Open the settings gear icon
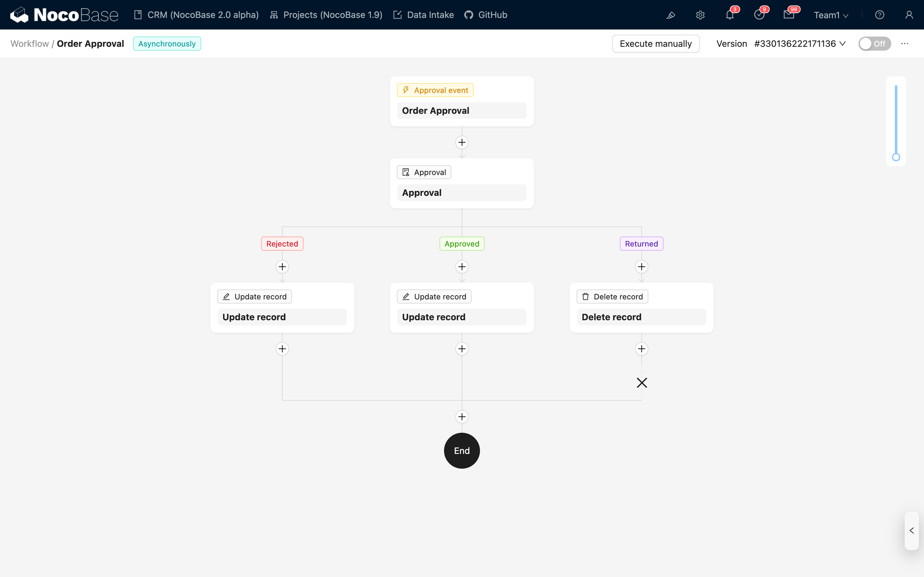 tap(700, 15)
